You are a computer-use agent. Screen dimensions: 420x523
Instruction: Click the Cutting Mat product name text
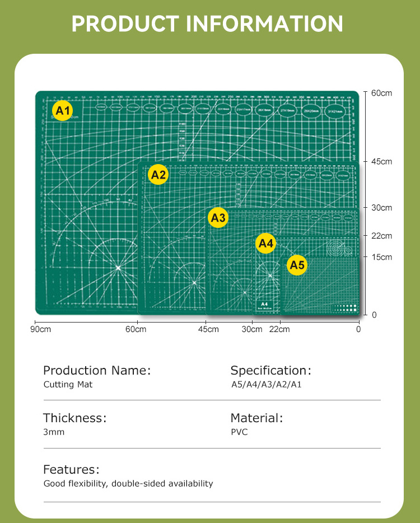click(68, 385)
